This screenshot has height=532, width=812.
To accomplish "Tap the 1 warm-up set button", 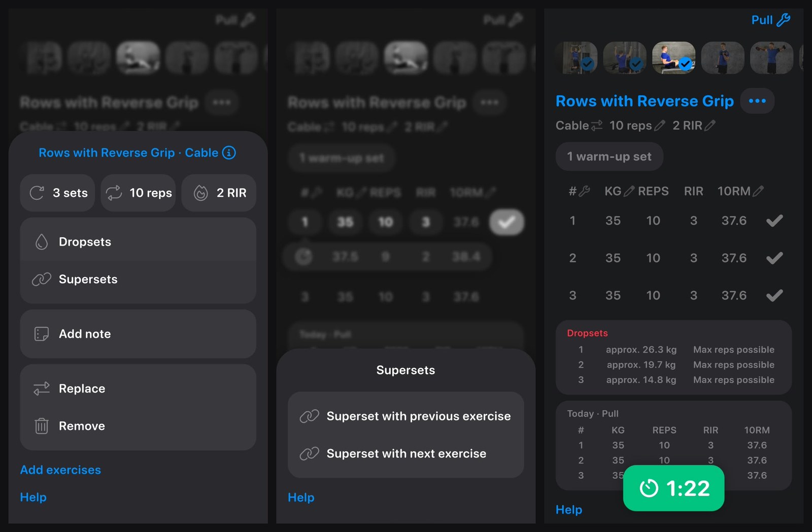I will pyautogui.click(x=610, y=157).
